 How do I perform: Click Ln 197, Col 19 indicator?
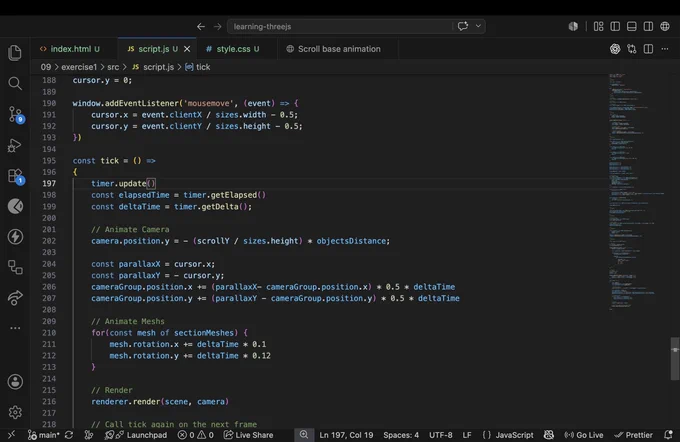(x=346, y=435)
